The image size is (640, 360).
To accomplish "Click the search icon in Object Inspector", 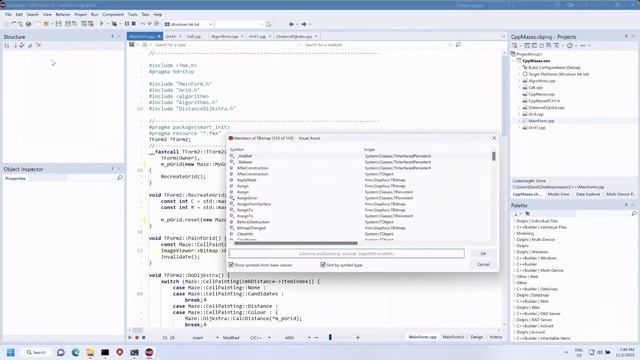I will coord(120,178).
